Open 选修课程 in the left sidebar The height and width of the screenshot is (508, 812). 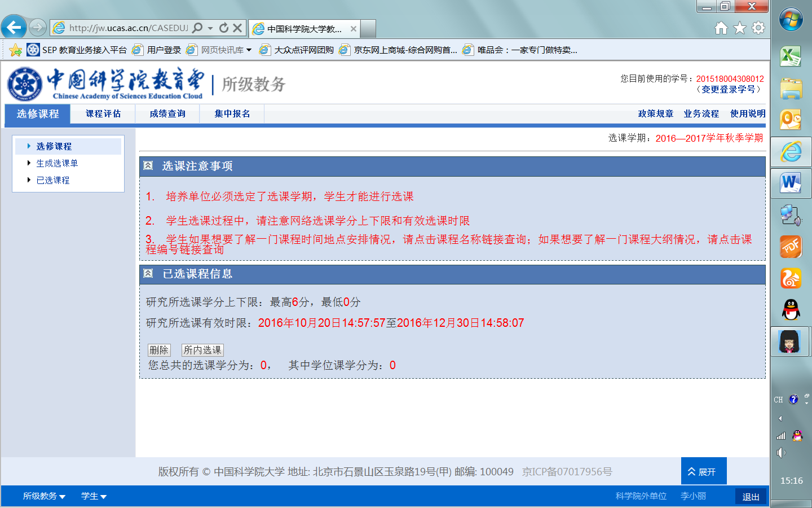tap(54, 146)
